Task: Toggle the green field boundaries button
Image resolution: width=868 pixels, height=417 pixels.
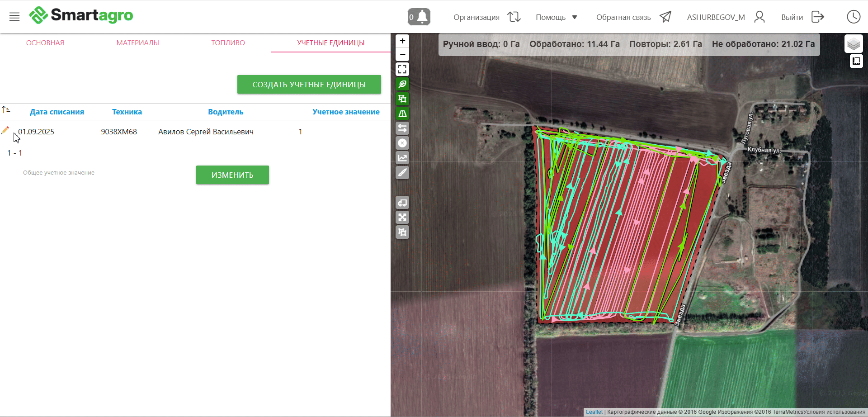Action: coord(402,99)
